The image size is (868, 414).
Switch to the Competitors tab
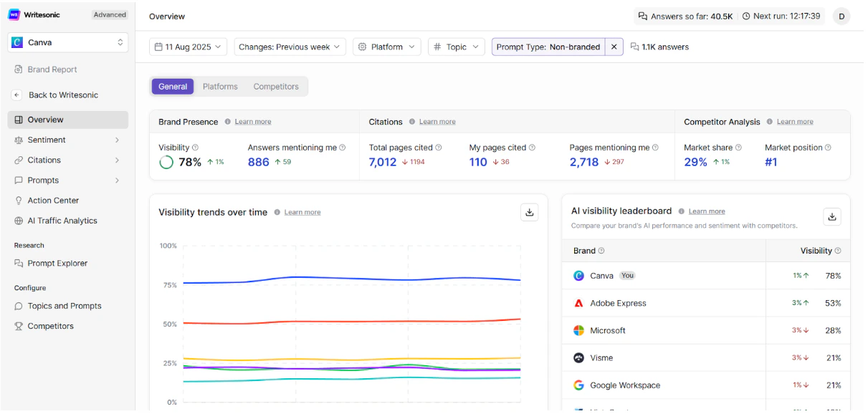coord(276,87)
